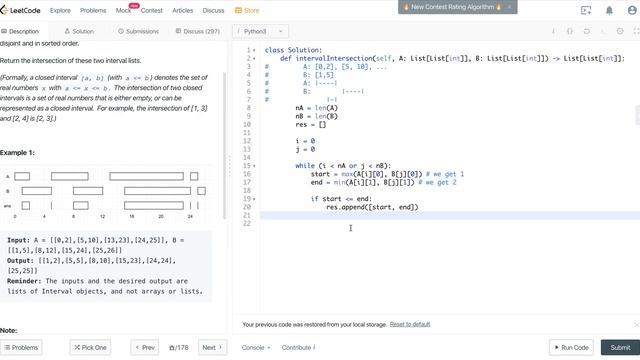Click the description panel scrollbar
Image resolution: width=640 pixels, height=360 pixels.
(x=224, y=146)
